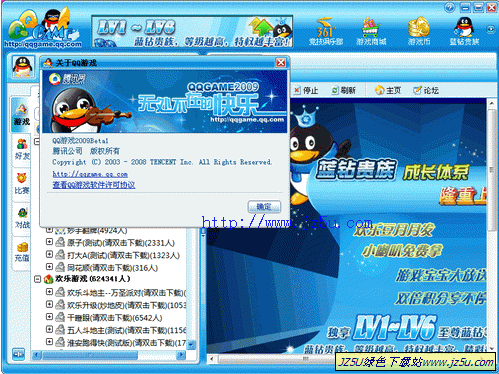Screen dimensions: 499x374
Task: Select 欢乐斗地主--万圣派对 game entry
Action: 126,293
